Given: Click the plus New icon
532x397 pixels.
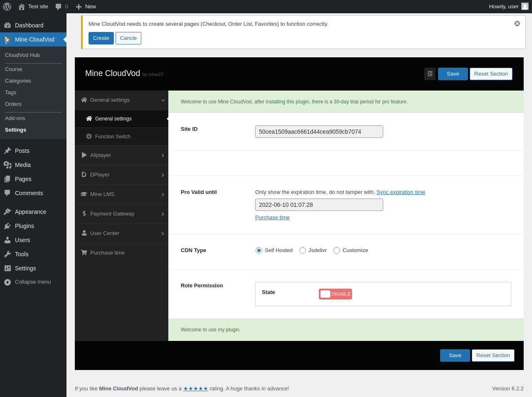Looking at the screenshot, I should (x=79, y=7).
